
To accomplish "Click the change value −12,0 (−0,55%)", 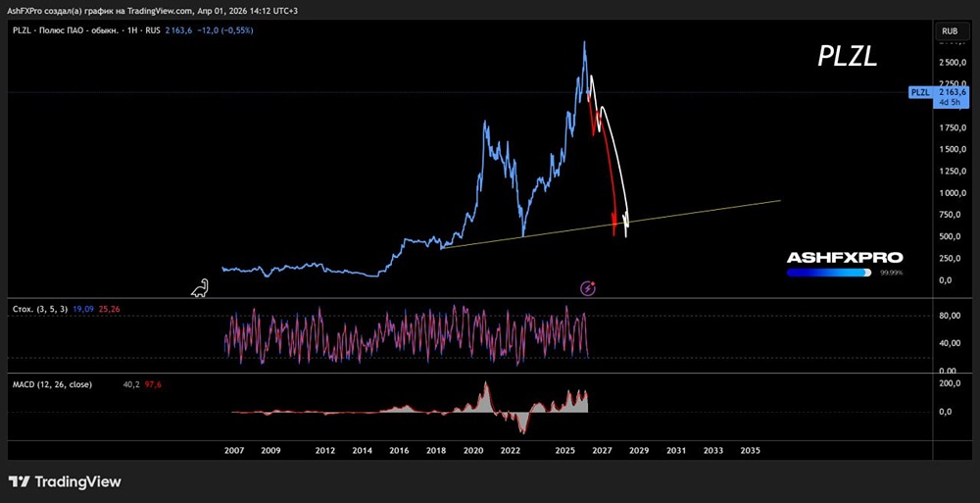I will pos(223,30).
